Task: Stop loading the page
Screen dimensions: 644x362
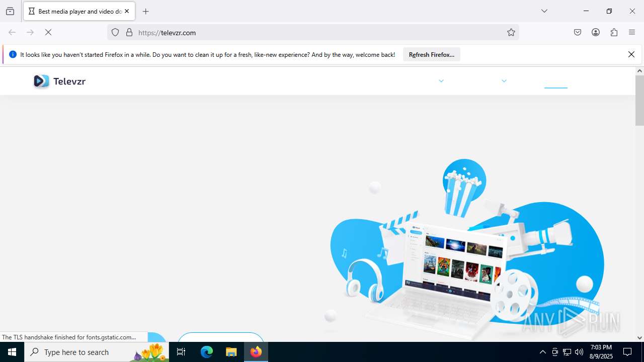Action: point(48,32)
